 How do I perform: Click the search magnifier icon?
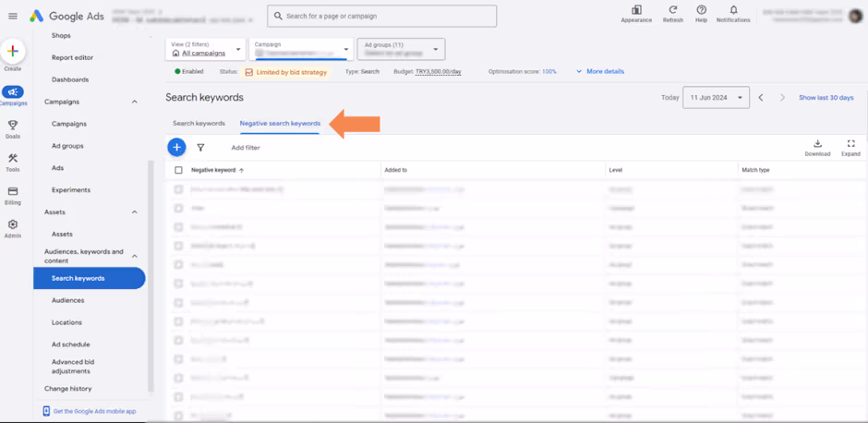tap(278, 16)
